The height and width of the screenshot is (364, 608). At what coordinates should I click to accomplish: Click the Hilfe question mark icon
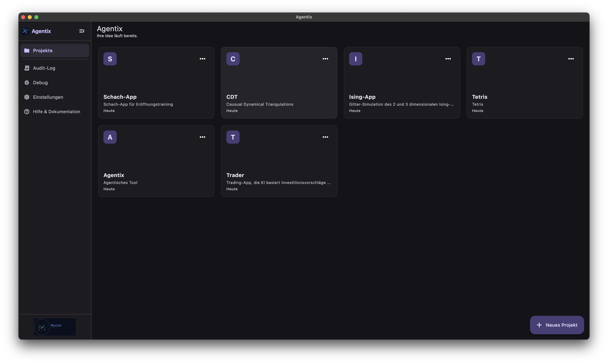click(x=27, y=112)
